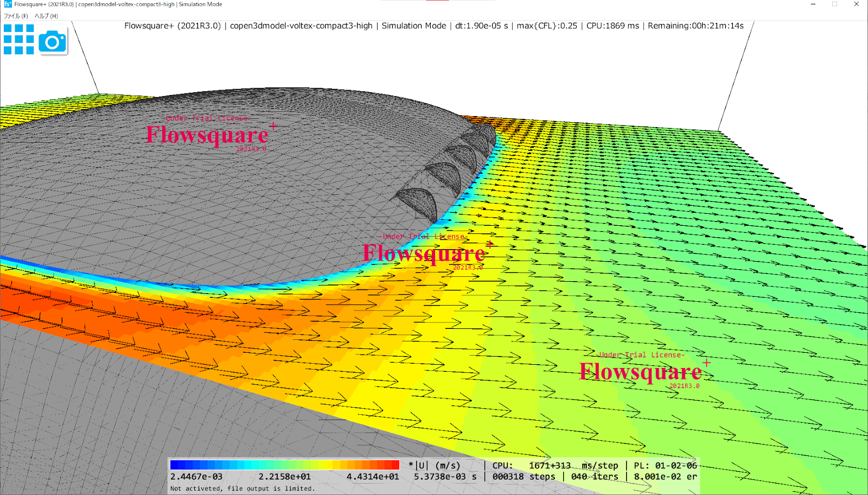The height and width of the screenshot is (495, 868).
Task: Open the grid display menu icon
Action: [19, 39]
